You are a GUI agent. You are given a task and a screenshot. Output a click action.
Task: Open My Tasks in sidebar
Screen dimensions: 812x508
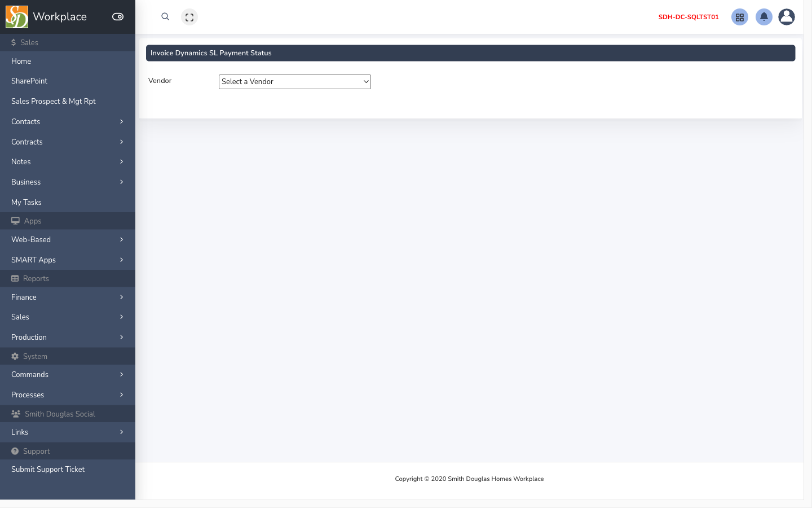click(68, 202)
